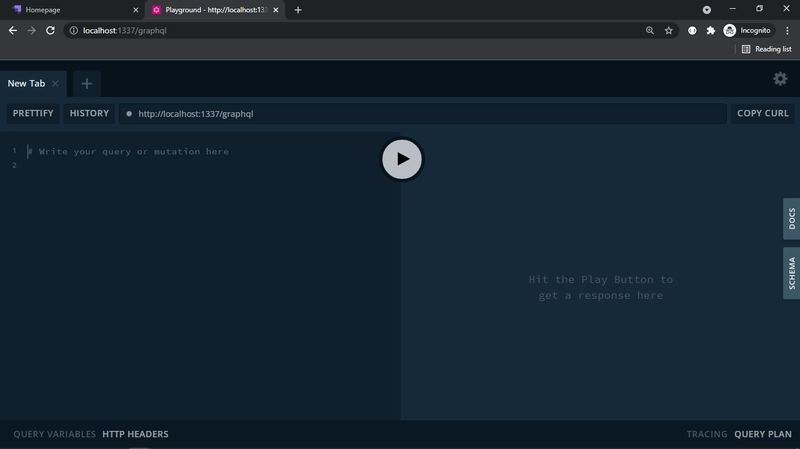Show the QUERY PLAN panel

(763, 434)
